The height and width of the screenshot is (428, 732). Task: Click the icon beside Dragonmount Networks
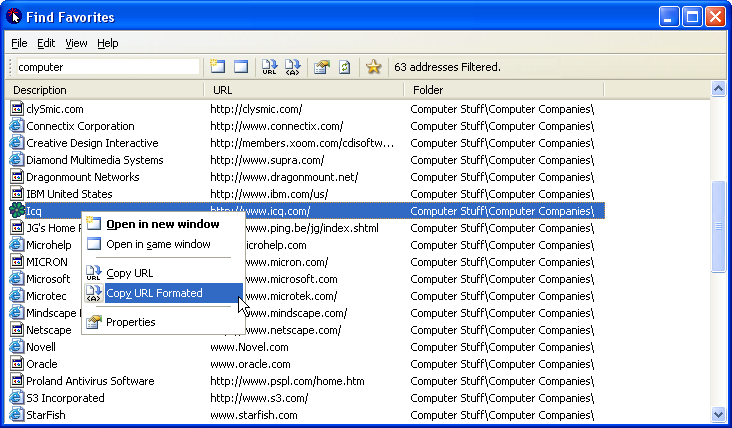[17, 177]
